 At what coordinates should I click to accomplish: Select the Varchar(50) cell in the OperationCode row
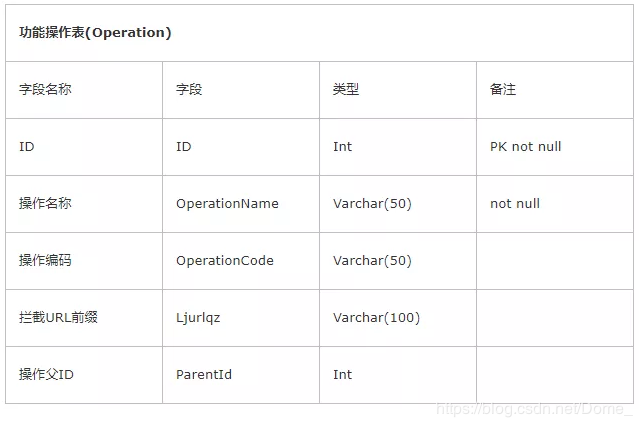372,261
